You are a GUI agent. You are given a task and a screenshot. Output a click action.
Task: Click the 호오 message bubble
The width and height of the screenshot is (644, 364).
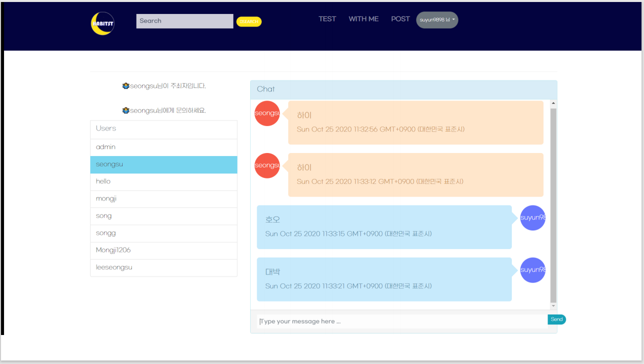[384, 227]
